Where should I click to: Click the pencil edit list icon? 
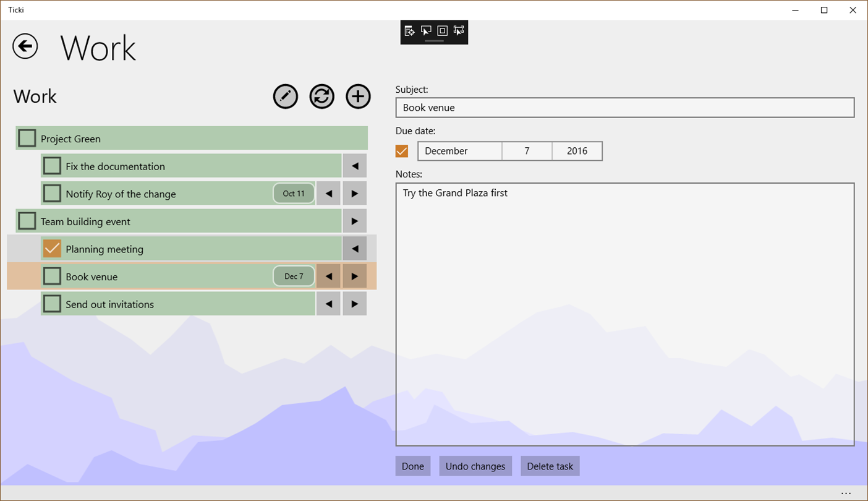pyautogui.click(x=286, y=96)
